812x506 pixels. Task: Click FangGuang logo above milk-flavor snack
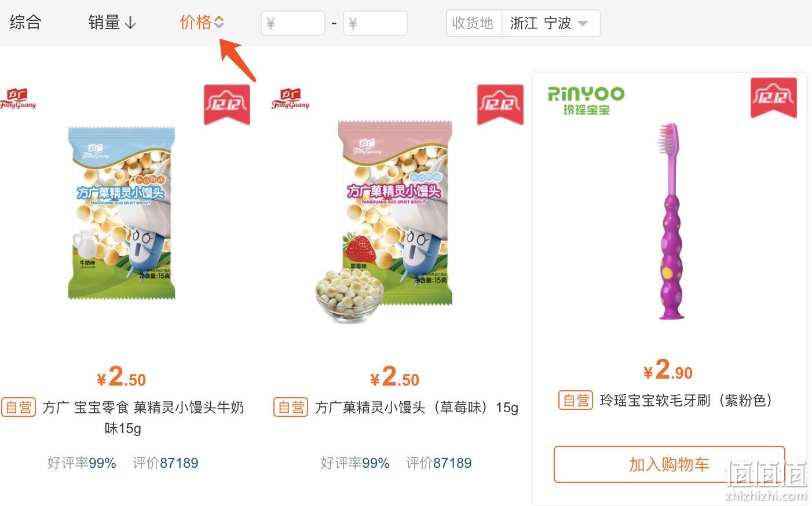[18, 98]
